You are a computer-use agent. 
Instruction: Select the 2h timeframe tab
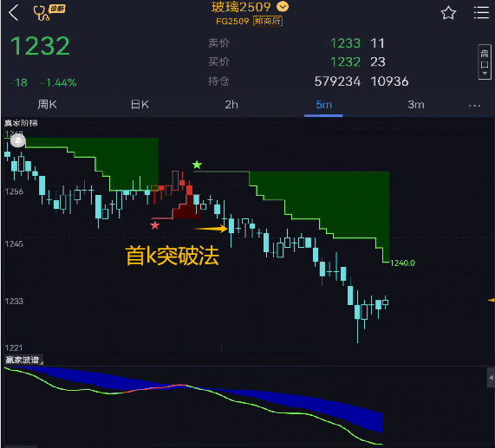231,105
